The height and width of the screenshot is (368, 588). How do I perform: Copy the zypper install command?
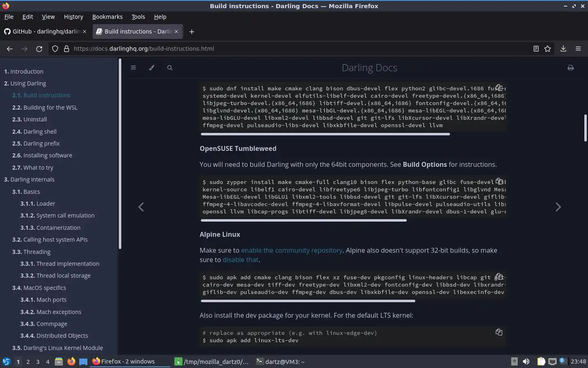click(499, 181)
